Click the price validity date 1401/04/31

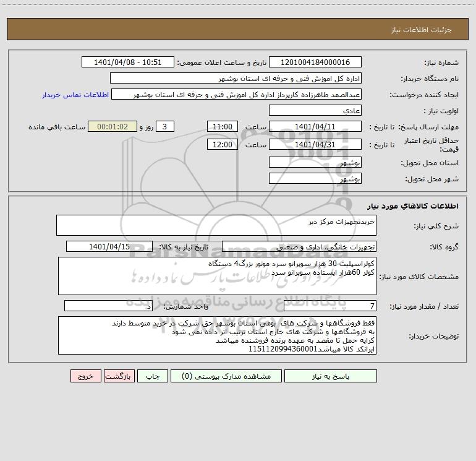[x=315, y=144]
